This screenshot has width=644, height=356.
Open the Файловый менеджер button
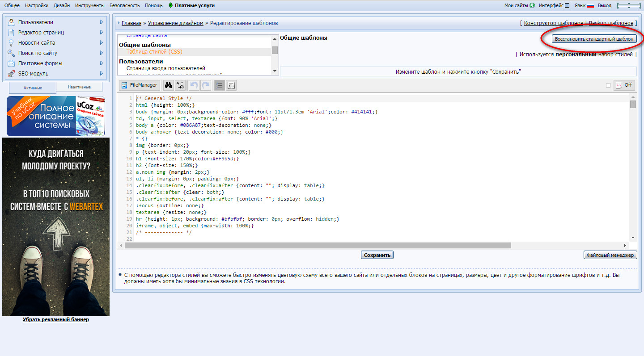(610, 255)
